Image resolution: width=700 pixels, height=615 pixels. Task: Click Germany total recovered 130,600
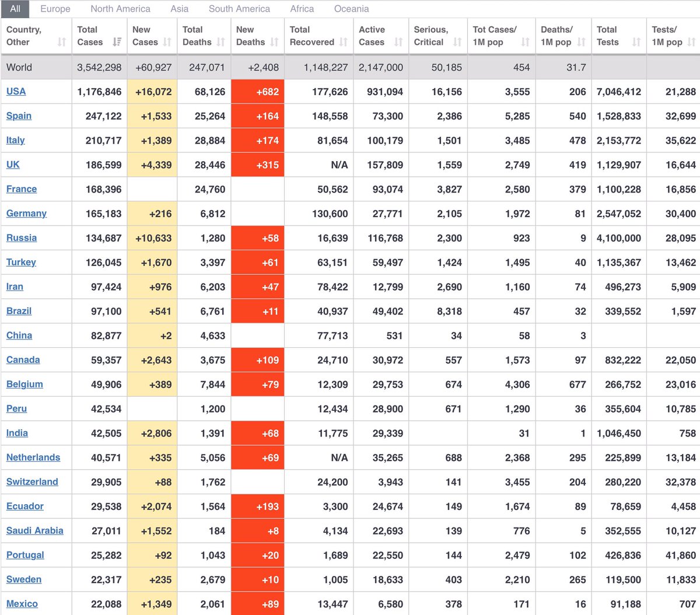point(330,214)
